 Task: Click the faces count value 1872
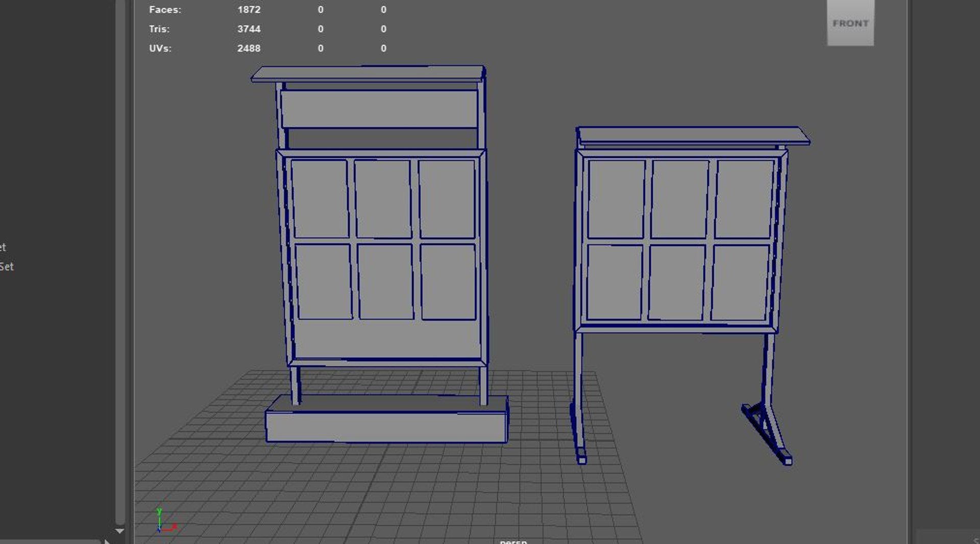(249, 10)
